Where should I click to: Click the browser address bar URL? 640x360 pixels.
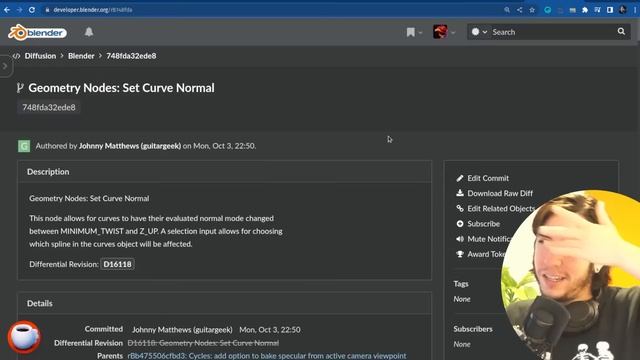click(93, 10)
